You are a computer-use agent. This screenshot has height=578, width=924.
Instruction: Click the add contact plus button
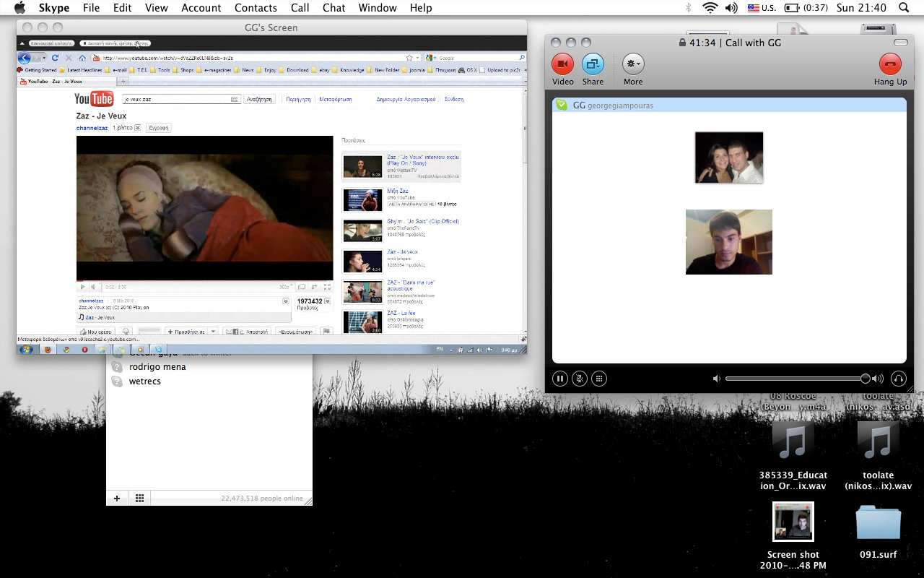click(117, 499)
